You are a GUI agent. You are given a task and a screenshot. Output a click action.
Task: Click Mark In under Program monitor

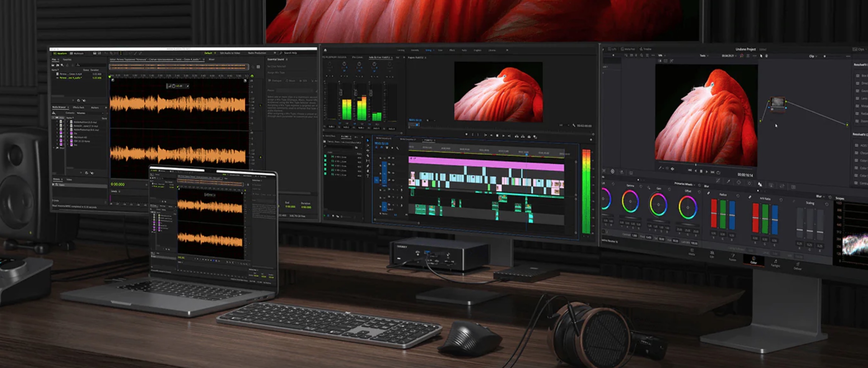tap(473, 135)
